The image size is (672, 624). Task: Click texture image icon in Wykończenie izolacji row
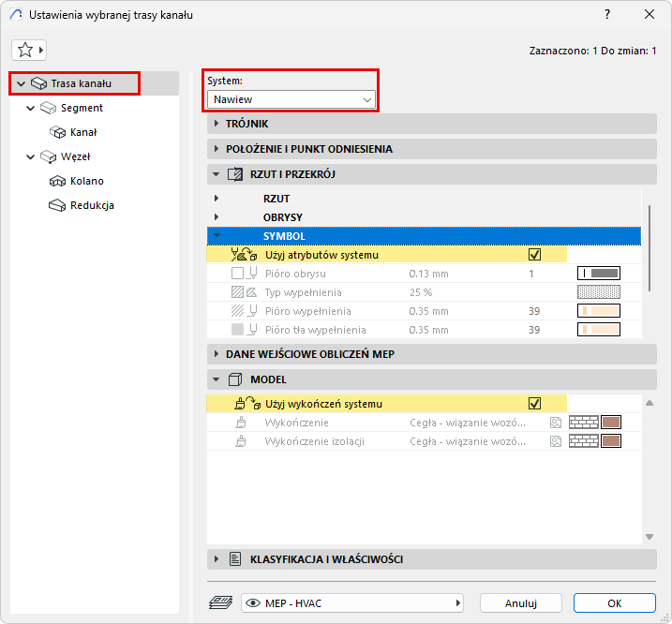pos(556,441)
